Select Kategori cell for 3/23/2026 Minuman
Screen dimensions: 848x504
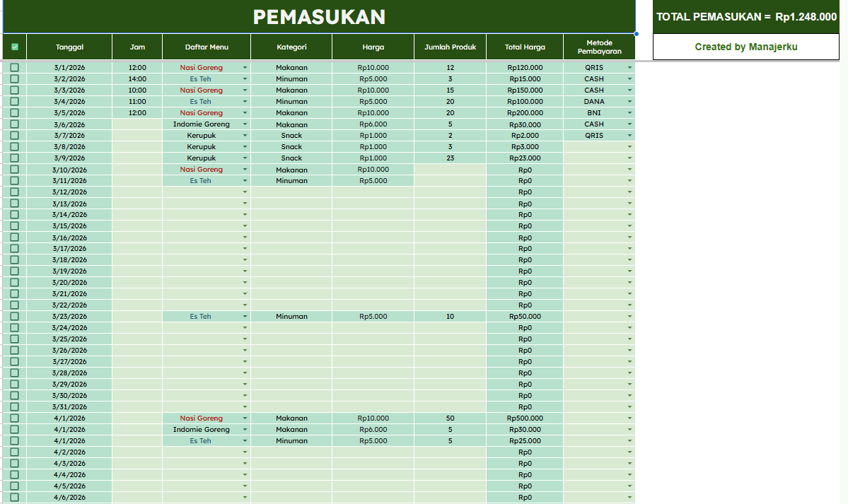(291, 317)
